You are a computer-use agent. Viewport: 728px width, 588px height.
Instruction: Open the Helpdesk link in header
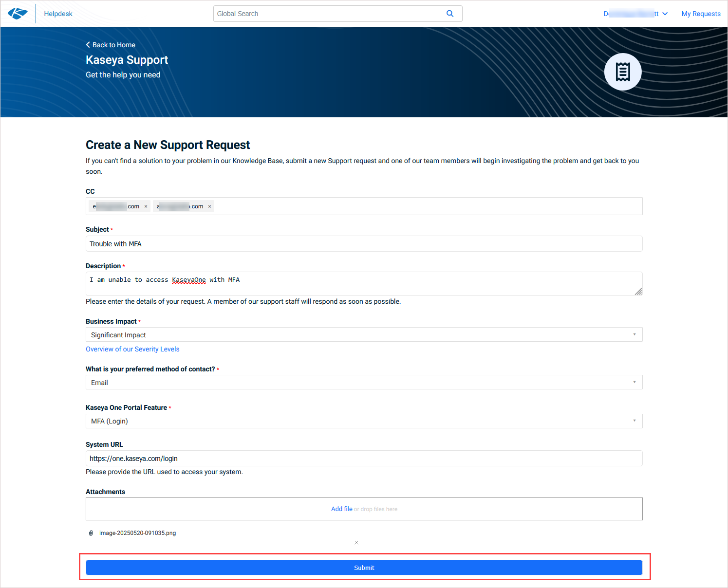point(58,14)
